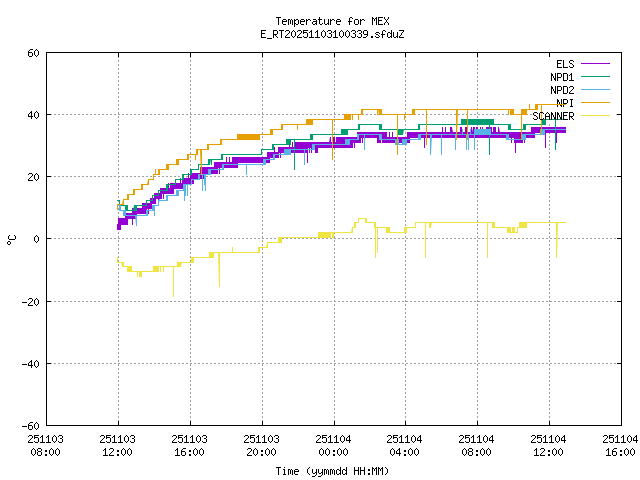Click the 'Time (yymmdd HH:MM)' x-axis label

332,471
